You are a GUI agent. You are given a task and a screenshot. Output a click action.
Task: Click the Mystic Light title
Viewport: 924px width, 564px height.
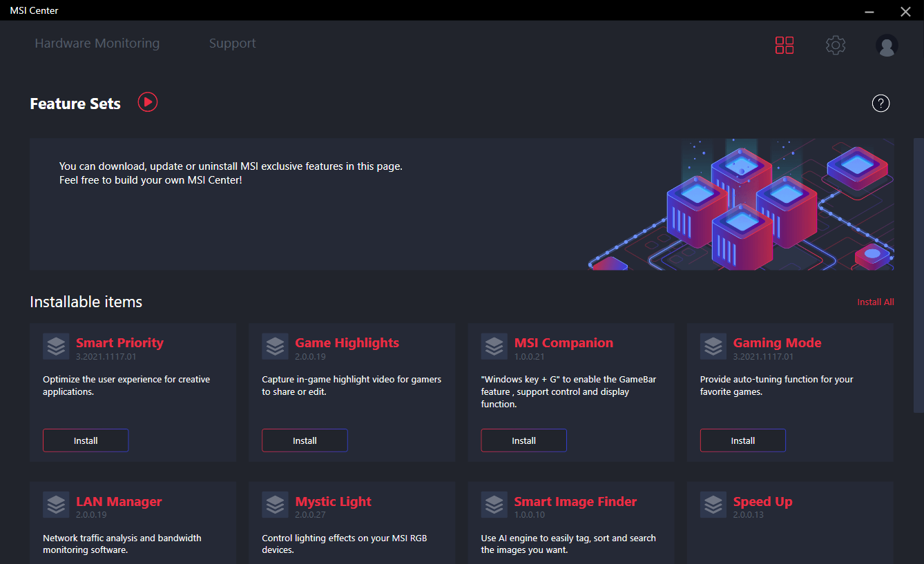[x=333, y=502]
